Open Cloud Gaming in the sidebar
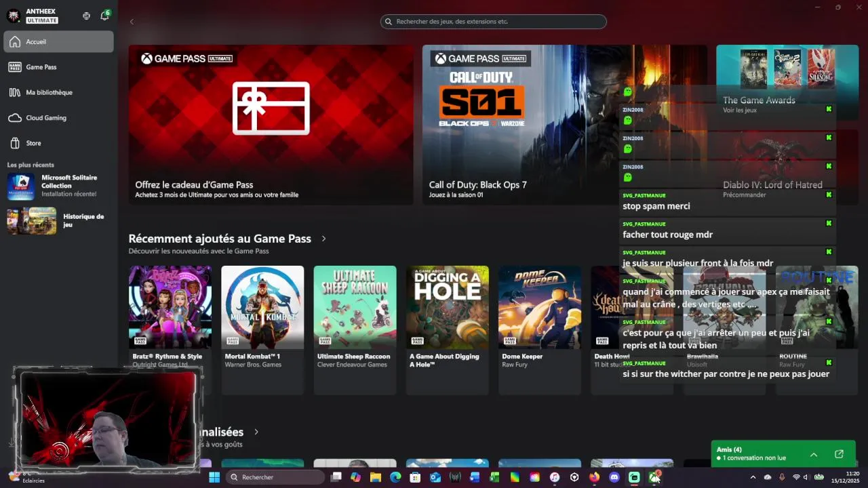This screenshot has height=488, width=868. tap(59, 118)
